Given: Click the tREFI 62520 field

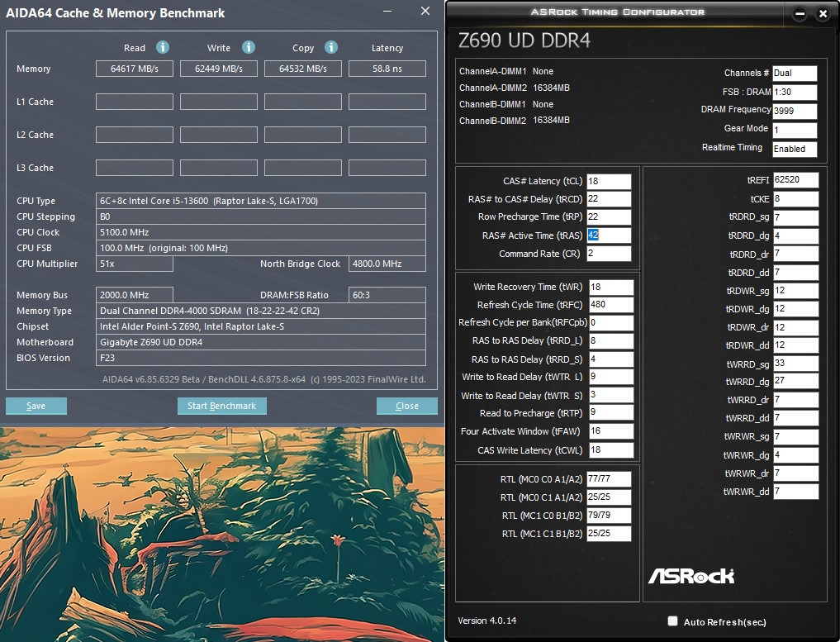Looking at the screenshot, I should 795,180.
